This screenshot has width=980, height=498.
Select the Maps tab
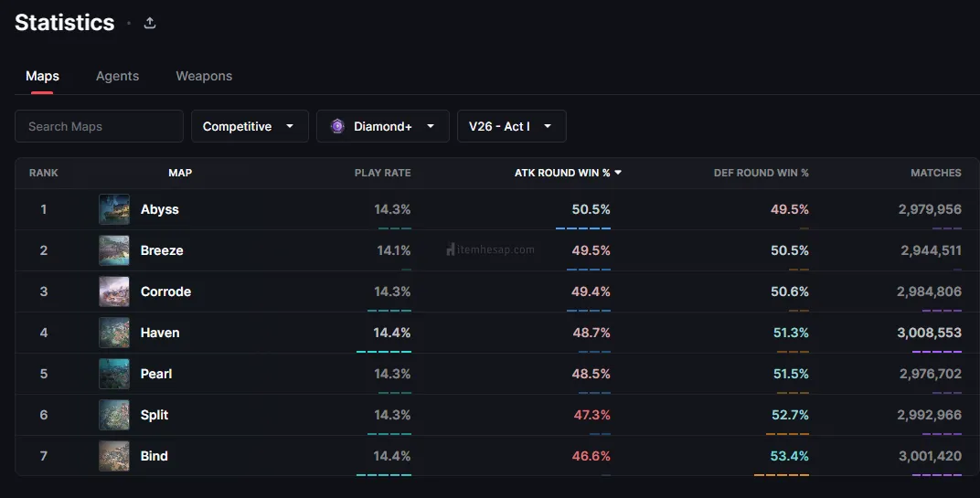coord(42,76)
